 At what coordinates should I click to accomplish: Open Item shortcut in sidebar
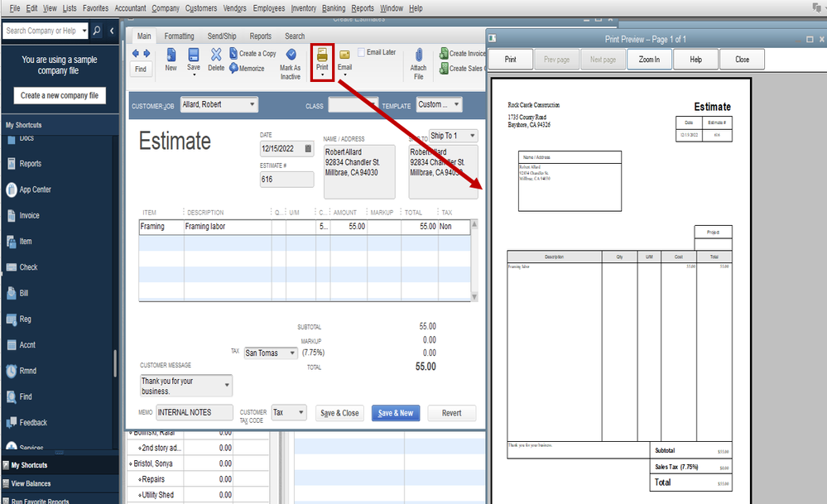tap(20, 242)
